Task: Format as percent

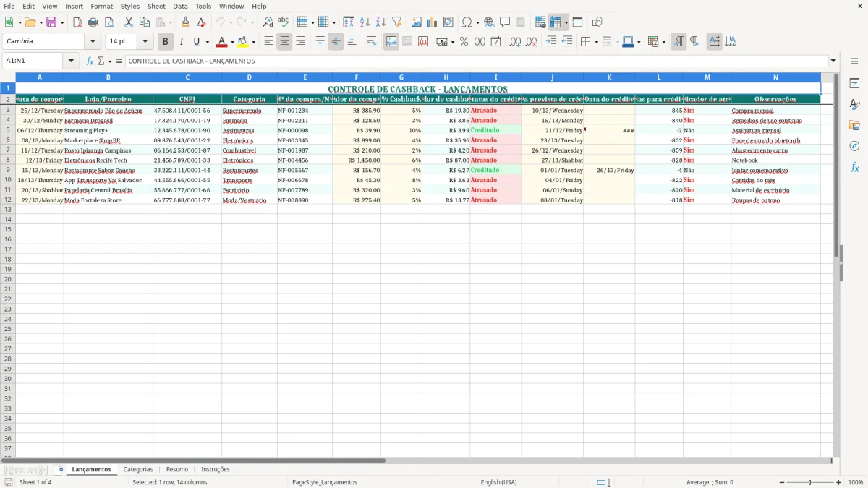Action: (464, 42)
